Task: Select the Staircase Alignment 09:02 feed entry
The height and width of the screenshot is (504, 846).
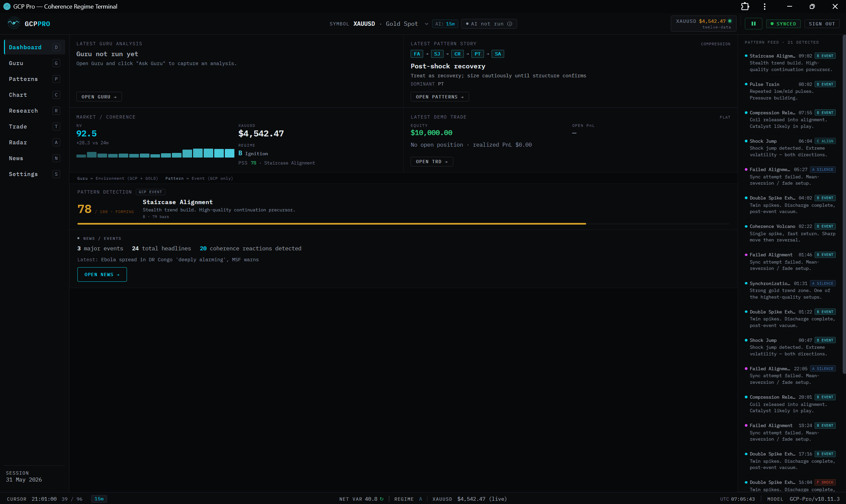Action: 789,62
